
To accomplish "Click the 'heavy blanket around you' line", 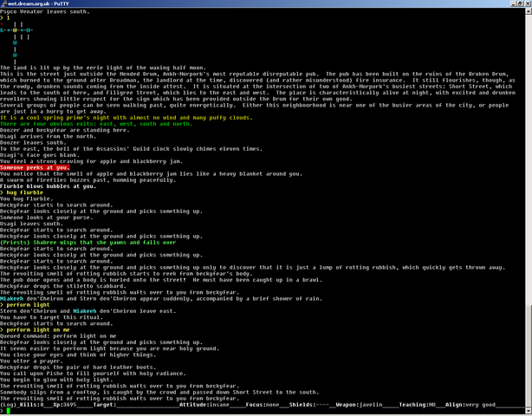I will coord(151,173).
